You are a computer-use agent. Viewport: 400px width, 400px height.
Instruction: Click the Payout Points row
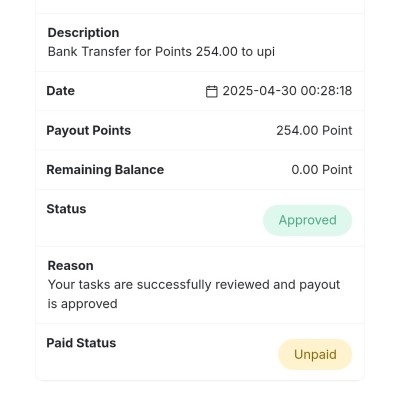point(200,130)
